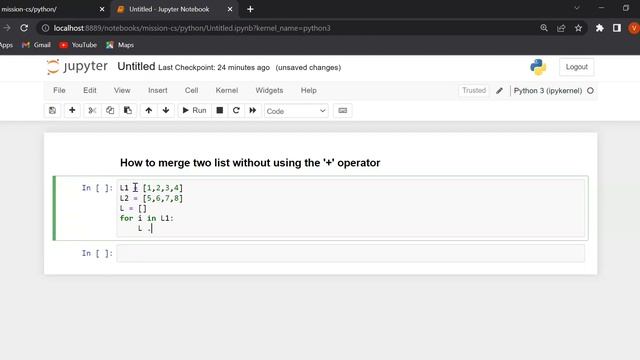Restart the kernel icon
This screenshot has width=640, height=360.
click(x=236, y=110)
